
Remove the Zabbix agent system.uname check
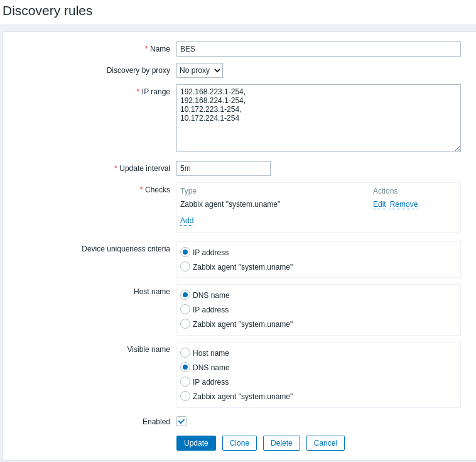[403, 204]
